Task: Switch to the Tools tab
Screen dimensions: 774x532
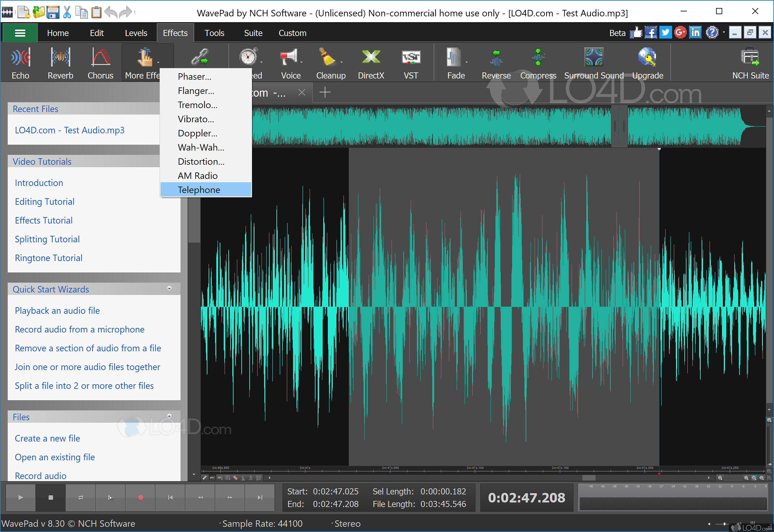Action: 214,33
